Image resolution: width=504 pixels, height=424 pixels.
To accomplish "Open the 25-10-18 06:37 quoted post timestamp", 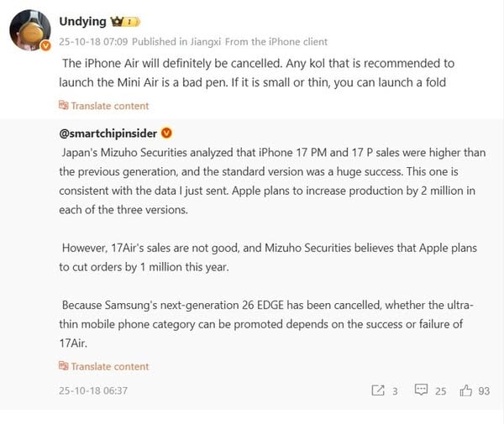I will tap(92, 390).
